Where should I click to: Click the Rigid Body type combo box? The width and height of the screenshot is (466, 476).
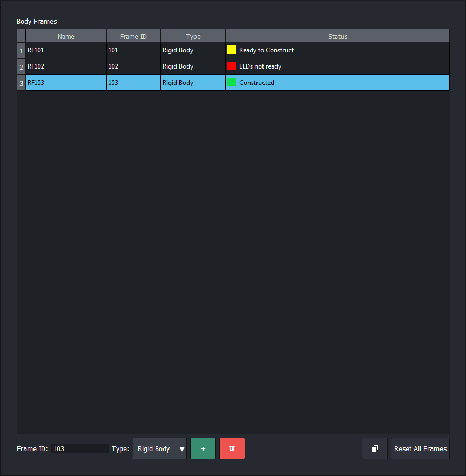point(155,448)
